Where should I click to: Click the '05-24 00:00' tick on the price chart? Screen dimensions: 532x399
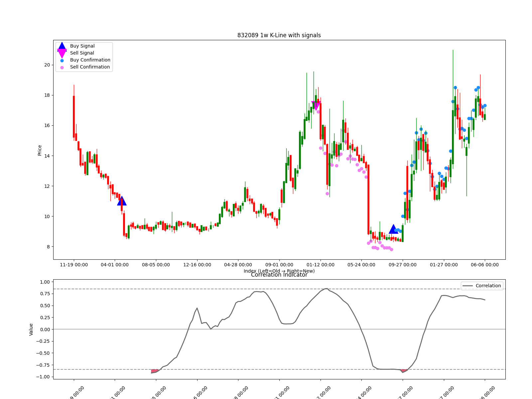361,265
